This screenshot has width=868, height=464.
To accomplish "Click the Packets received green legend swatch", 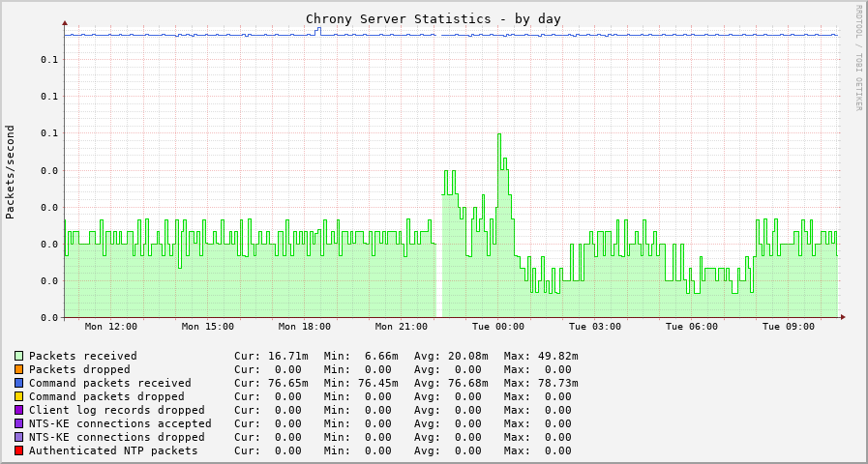I will click(x=18, y=356).
